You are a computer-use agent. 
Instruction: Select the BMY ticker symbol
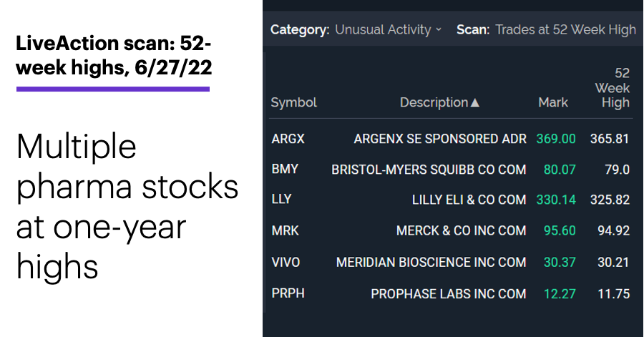click(x=285, y=169)
